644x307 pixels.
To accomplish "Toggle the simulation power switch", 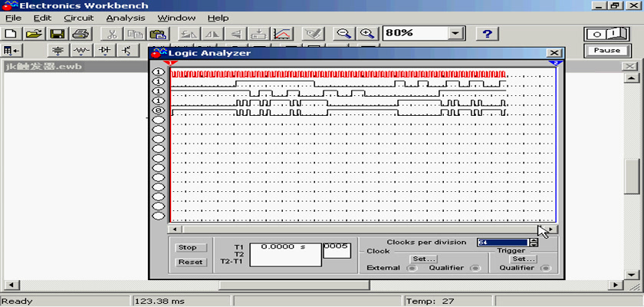I will point(606,34).
